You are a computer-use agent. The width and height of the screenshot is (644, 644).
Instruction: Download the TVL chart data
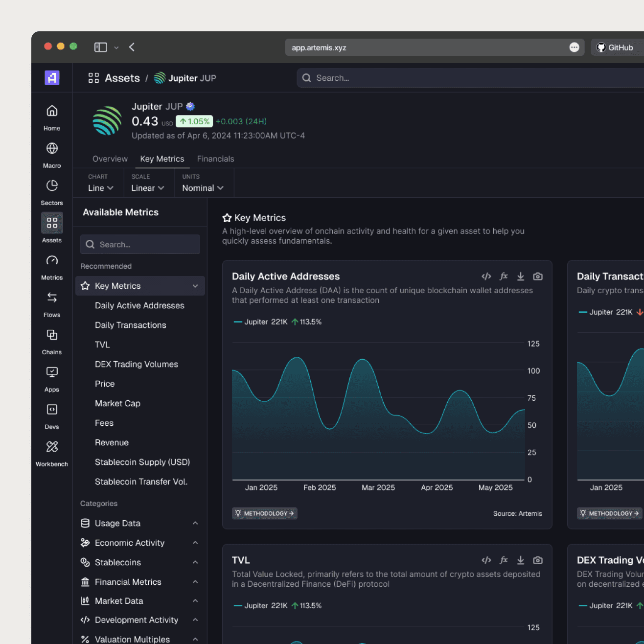point(521,560)
